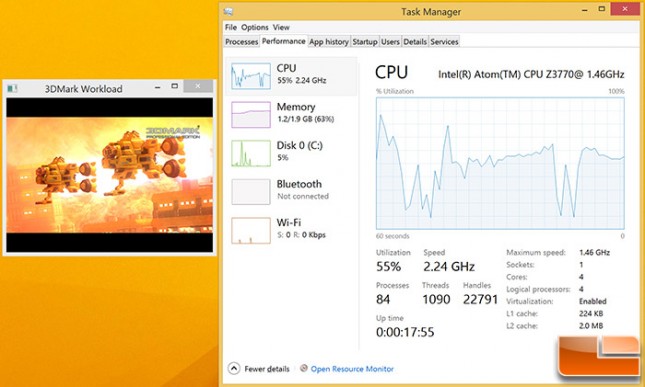Close the Task Manager window
Image resolution: width=645 pixels, height=387 pixels.
625,9
